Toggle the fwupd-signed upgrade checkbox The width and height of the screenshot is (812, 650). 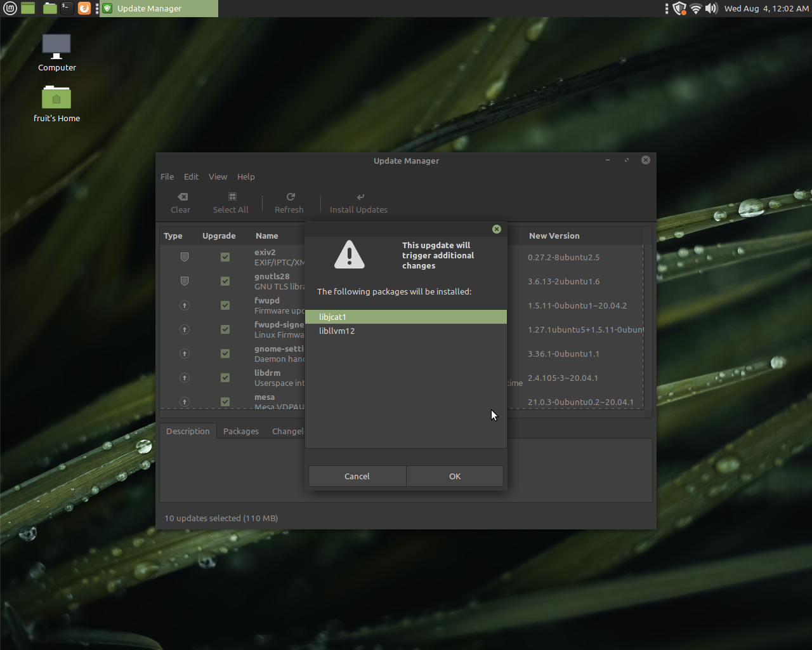tap(225, 329)
